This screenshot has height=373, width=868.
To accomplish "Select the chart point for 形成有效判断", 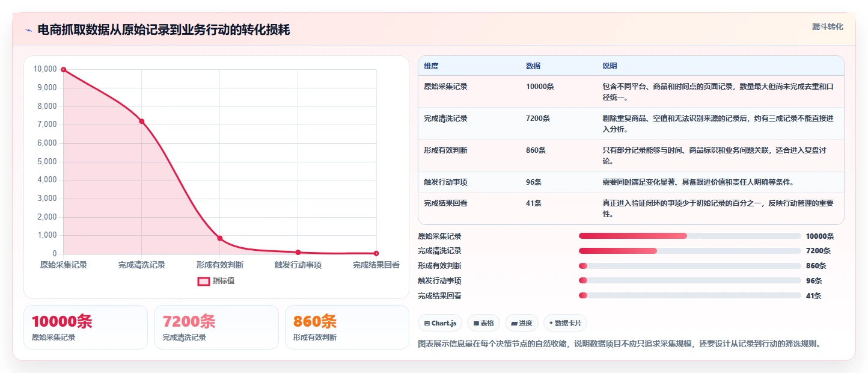I will tap(220, 238).
